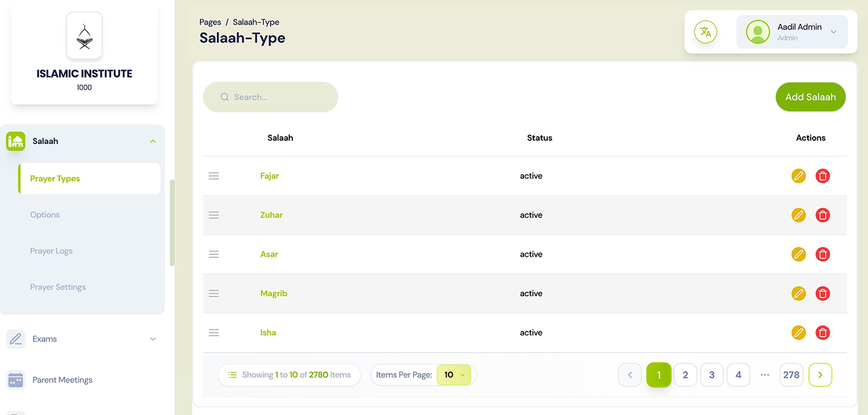Open the language translate icon

click(x=705, y=32)
